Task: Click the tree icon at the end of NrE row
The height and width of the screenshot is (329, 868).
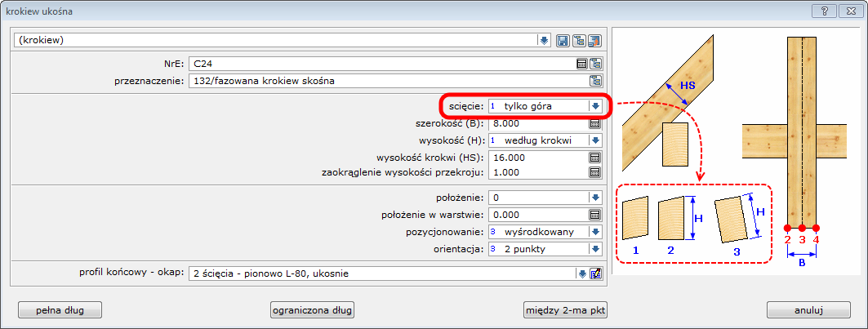Action: point(595,63)
